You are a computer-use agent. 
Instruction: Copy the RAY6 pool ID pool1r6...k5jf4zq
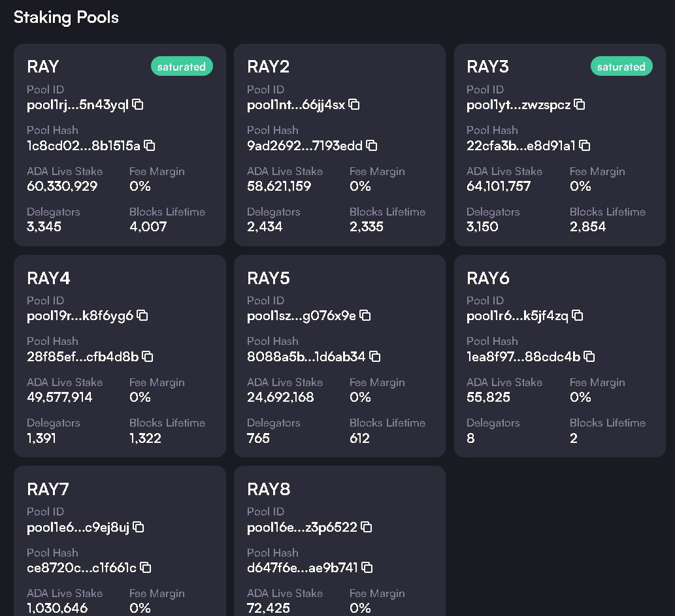577,316
